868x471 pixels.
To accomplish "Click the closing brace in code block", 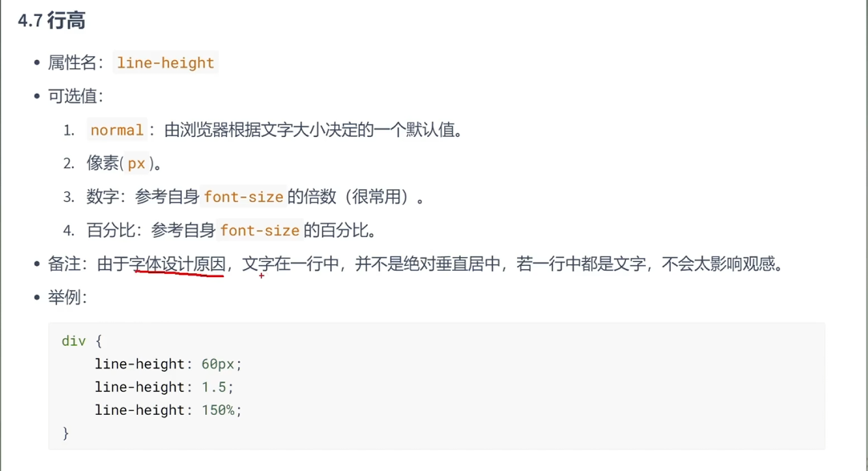I will point(66,433).
